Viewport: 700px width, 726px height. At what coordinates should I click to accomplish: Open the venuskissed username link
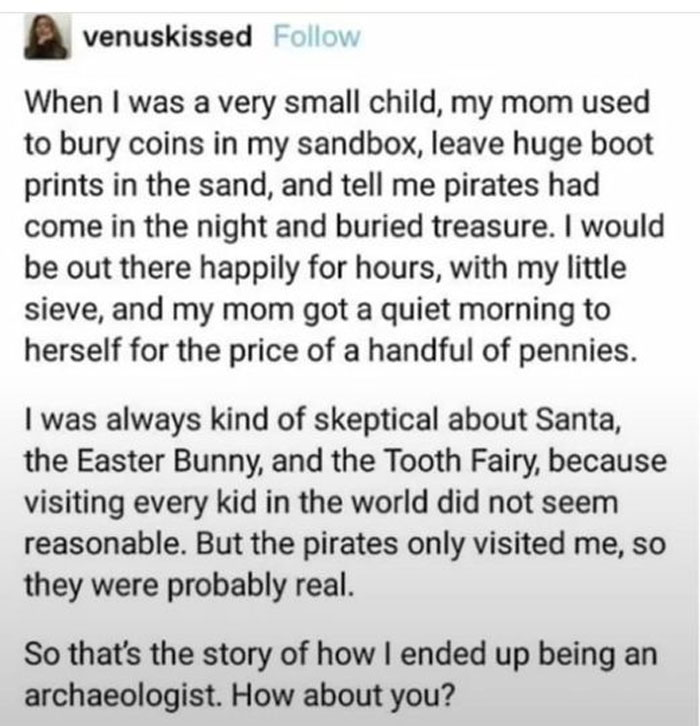[x=166, y=38]
